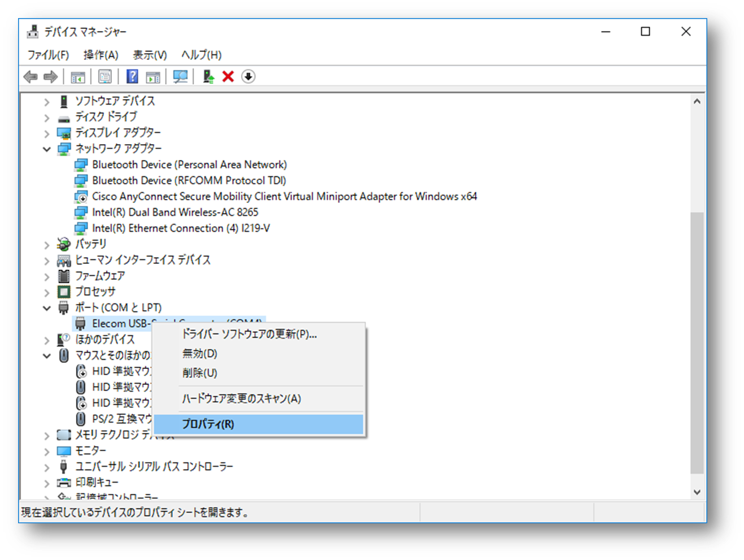Collapse the ネットワーク アダプター node

tap(47, 149)
